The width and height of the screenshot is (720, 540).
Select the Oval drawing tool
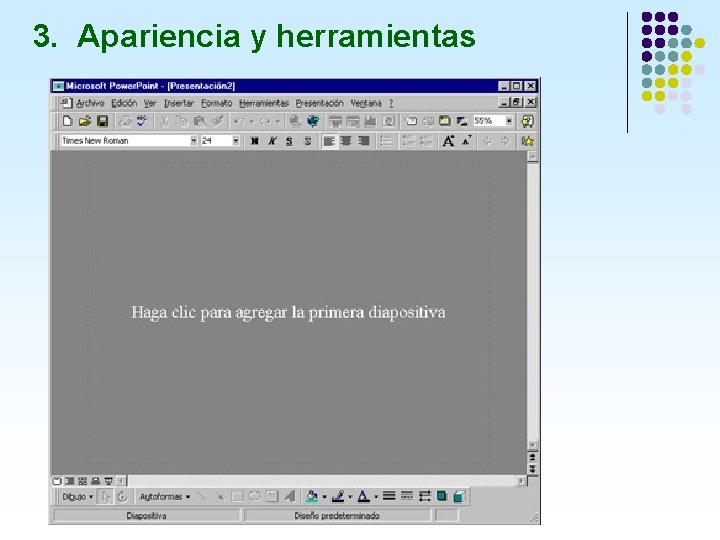[x=254, y=496]
